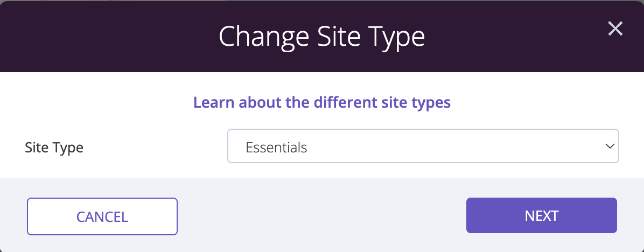This screenshot has width=644, height=252.
Task: Expand the Site Type dropdown chevron
Action: pos(610,146)
